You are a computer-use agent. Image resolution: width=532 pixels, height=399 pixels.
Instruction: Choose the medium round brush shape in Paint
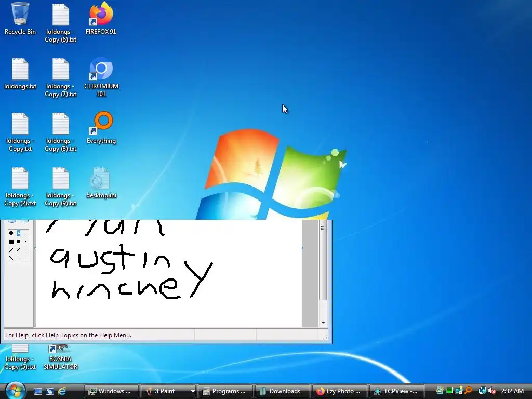click(x=19, y=233)
